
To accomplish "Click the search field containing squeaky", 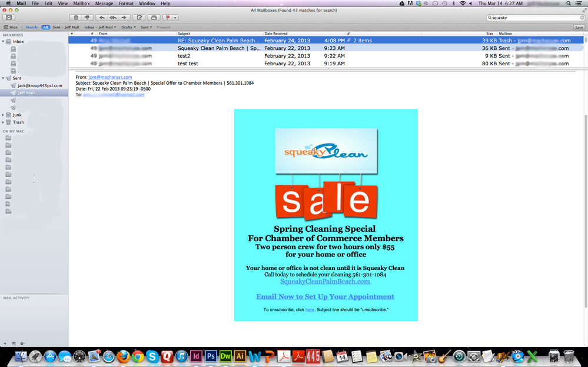I will [x=535, y=18].
